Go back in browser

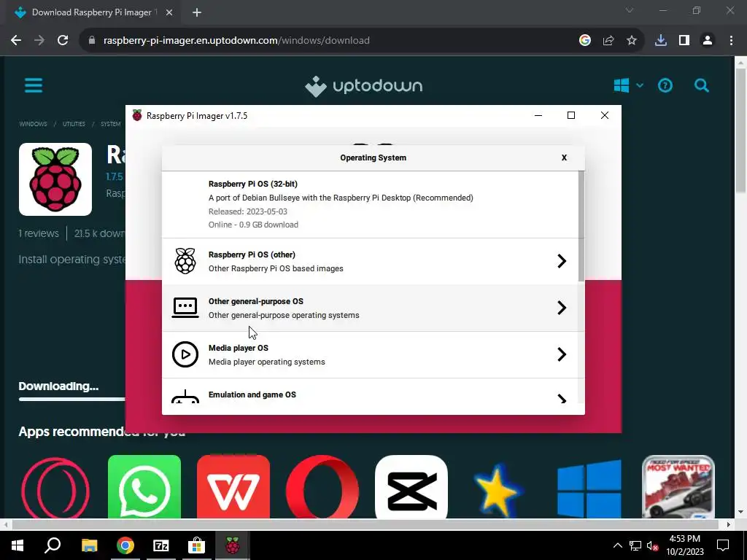(16, 41)
